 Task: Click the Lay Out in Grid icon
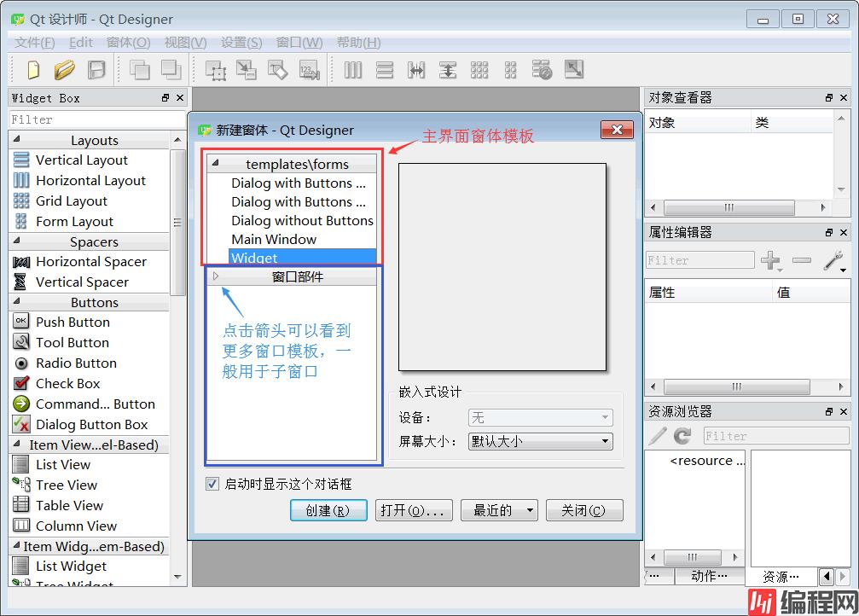tap(479, 70)
